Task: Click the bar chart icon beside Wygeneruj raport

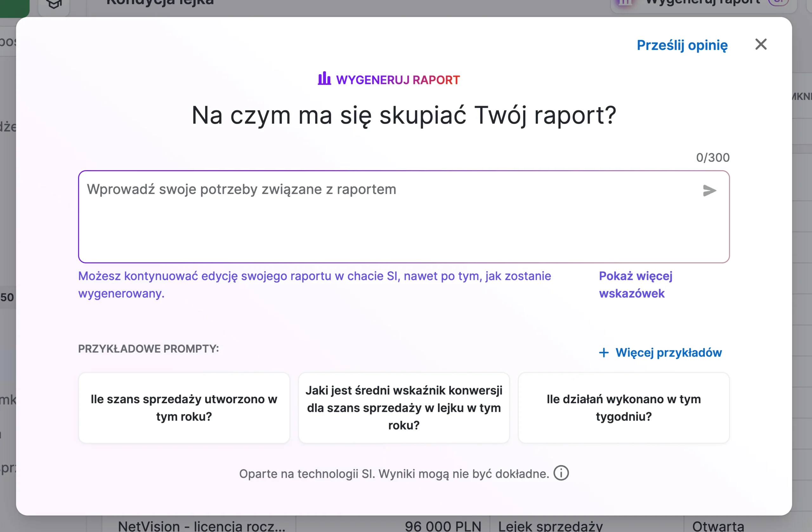Action: pyautogui.click(x=324, y=78)
